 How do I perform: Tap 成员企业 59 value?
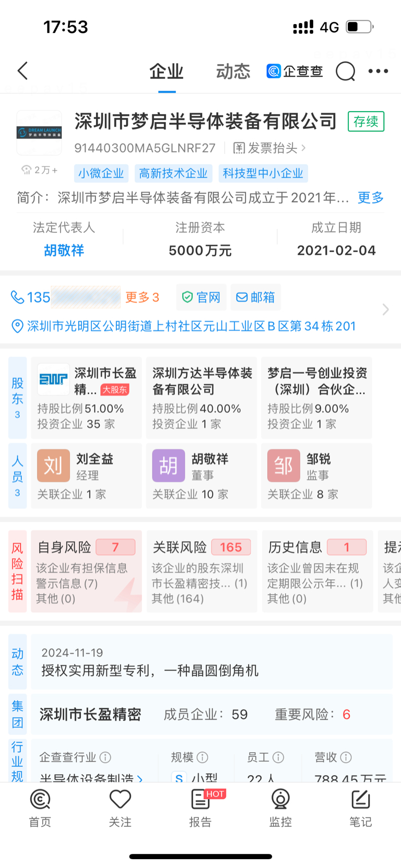240,715
